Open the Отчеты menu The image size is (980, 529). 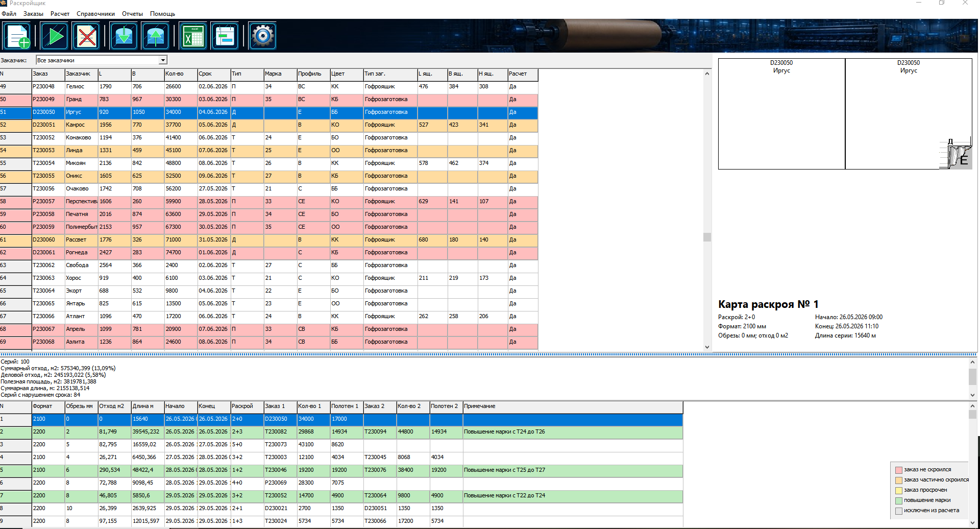click(132, 14)
